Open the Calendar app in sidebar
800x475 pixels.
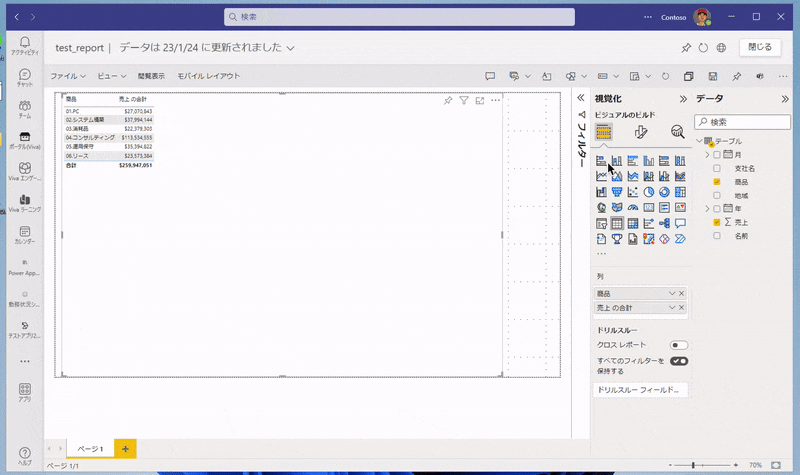24,235
